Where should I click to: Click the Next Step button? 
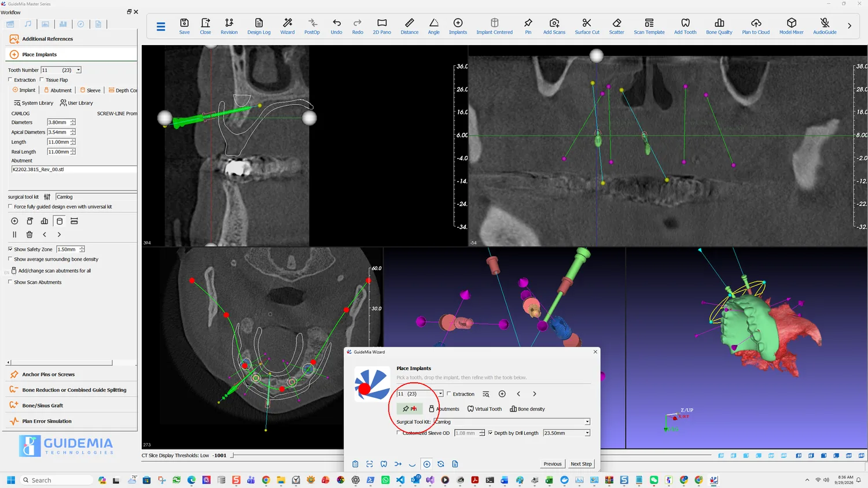[581, 464]
